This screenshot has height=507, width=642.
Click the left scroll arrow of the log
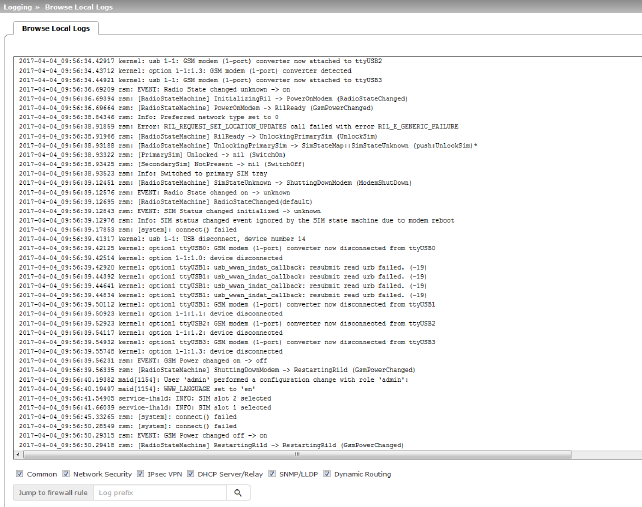[x=18, y=454]
